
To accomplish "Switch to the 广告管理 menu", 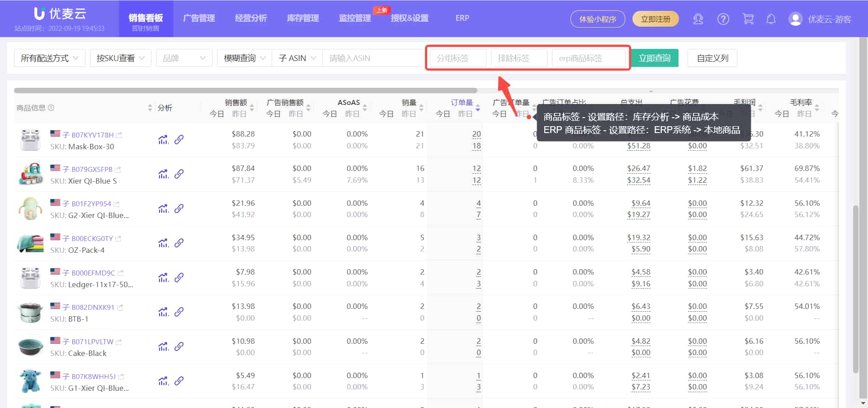I will (x=199, y=18).
